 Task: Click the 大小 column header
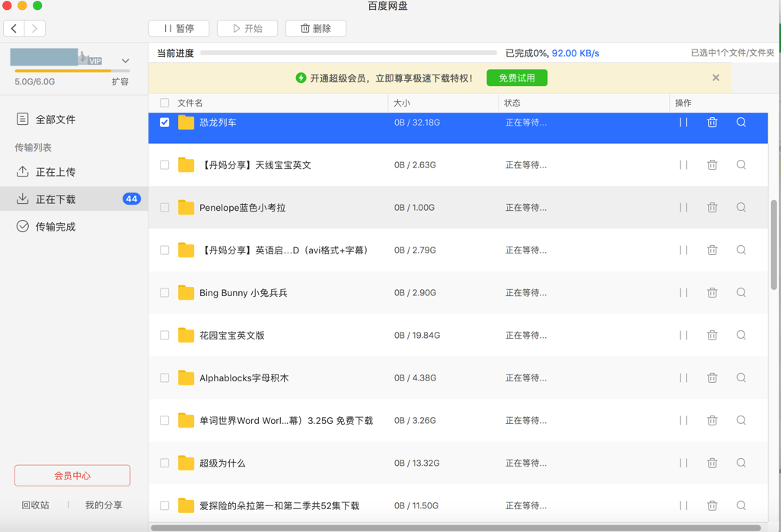point(402,103)
